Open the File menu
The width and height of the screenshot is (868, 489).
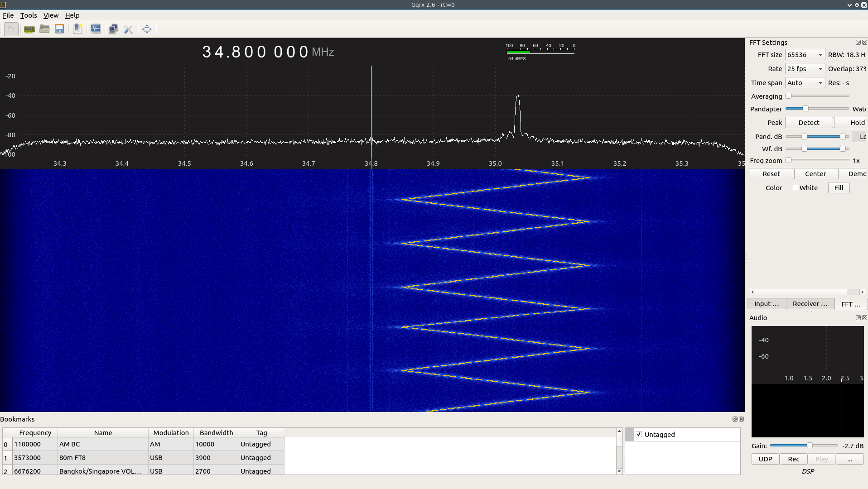(x=8, y=15)
